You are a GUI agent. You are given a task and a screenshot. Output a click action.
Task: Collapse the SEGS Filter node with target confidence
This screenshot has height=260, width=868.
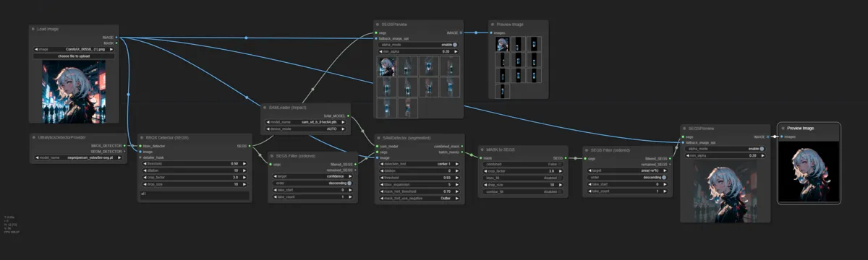(x=272, y=155)
